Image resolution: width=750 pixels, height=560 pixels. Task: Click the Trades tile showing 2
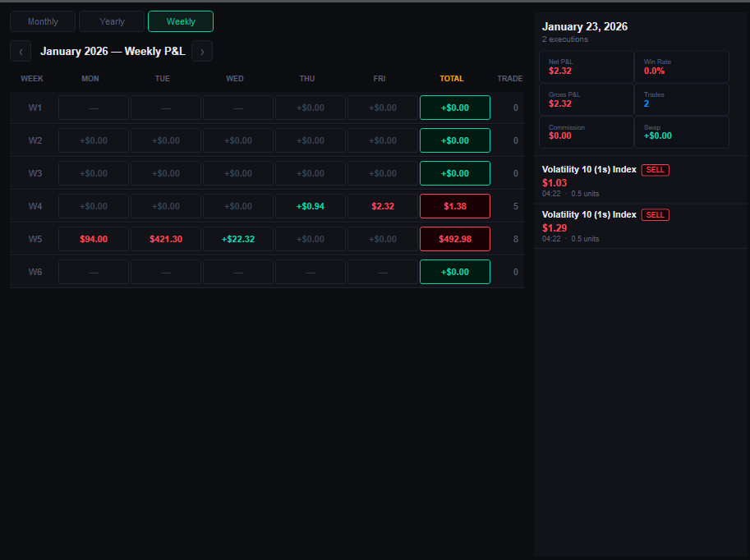pos(682,99)
